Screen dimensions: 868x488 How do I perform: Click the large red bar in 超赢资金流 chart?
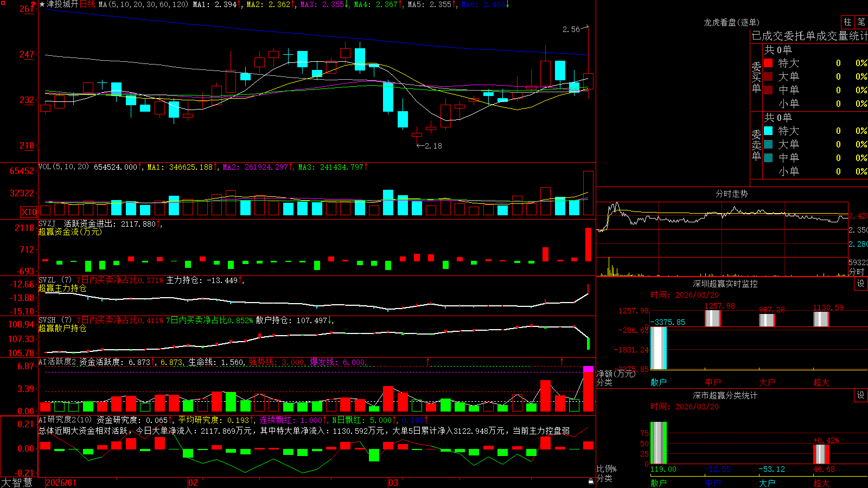[588, 244]
